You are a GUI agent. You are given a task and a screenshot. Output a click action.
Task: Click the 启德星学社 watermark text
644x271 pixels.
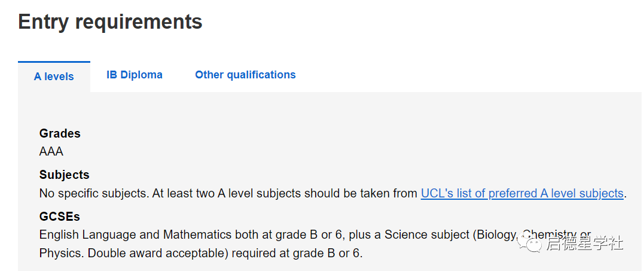[584, 243]
